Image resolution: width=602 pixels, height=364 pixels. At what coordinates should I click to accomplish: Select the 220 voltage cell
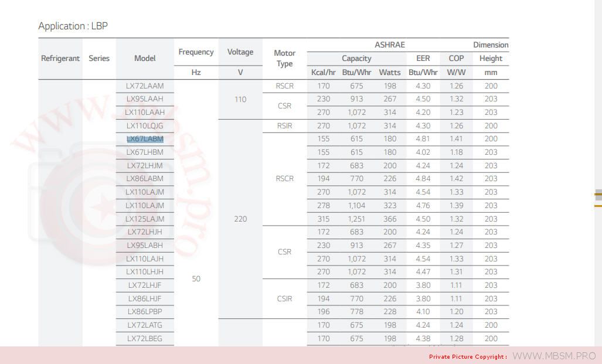click(240, 219)
